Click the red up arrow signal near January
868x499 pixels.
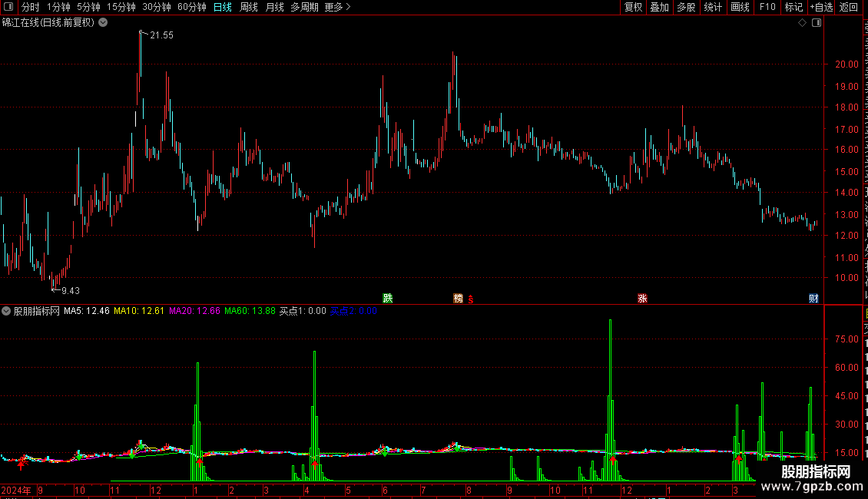tap(199, 461)
